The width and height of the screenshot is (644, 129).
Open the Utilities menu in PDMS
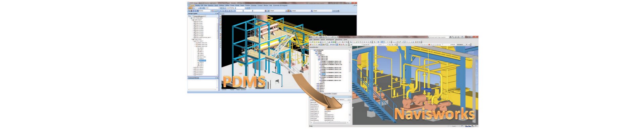pos(227,5)
